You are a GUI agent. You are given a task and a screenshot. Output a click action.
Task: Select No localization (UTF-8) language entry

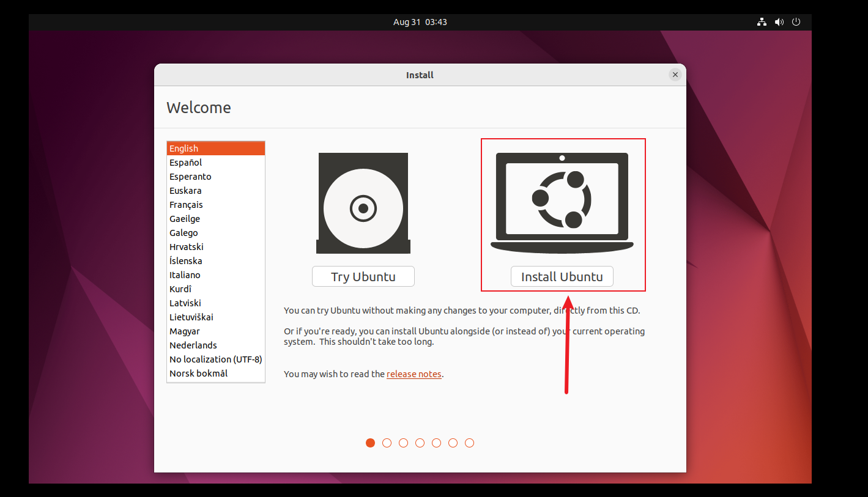click(x=216, y=359)
